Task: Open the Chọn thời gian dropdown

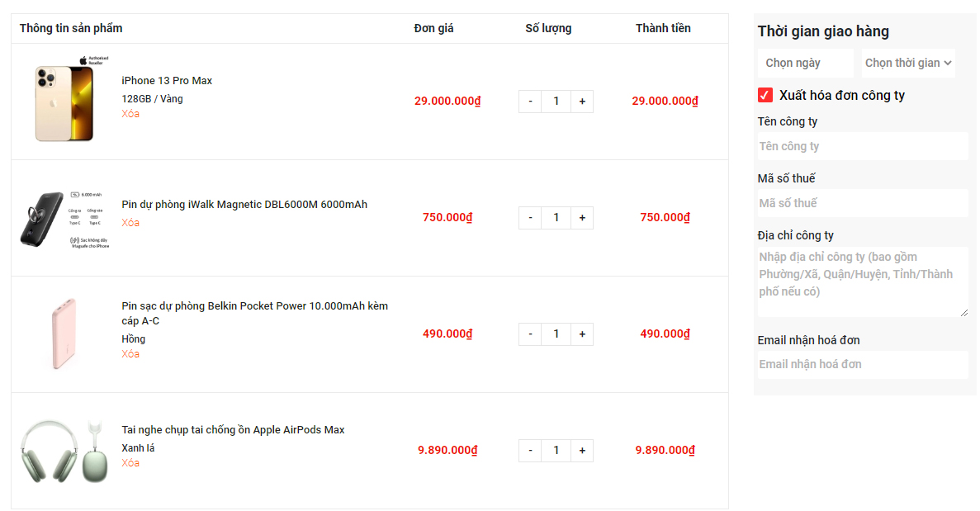Action: click(x=908, y=63)
